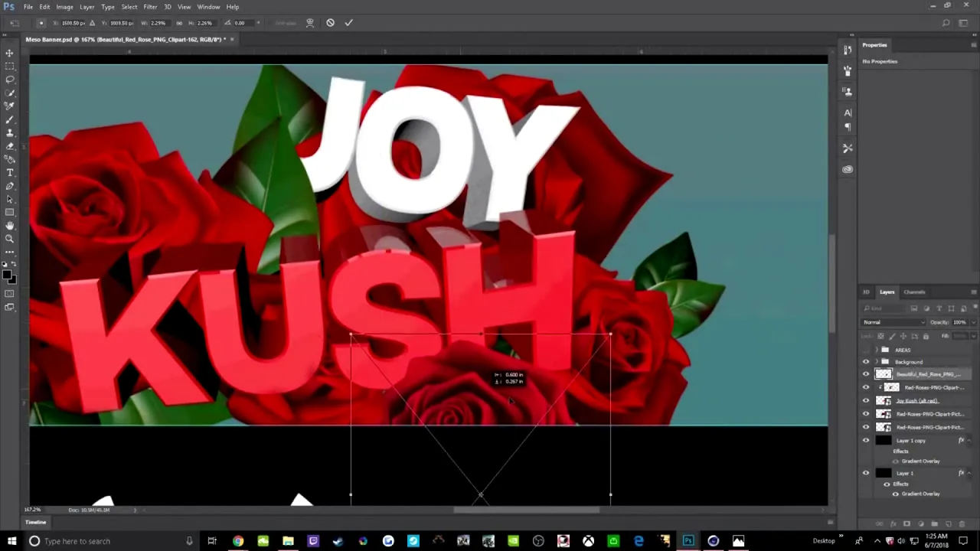The image size is (980, 551).
Task: Select the Path Selection tool
Action: pyautogui.click(x=9, y=200)
